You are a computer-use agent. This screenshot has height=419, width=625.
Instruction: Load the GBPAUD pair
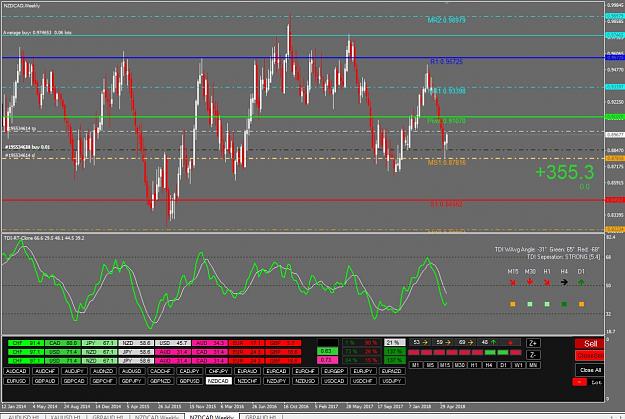(45, 381)
